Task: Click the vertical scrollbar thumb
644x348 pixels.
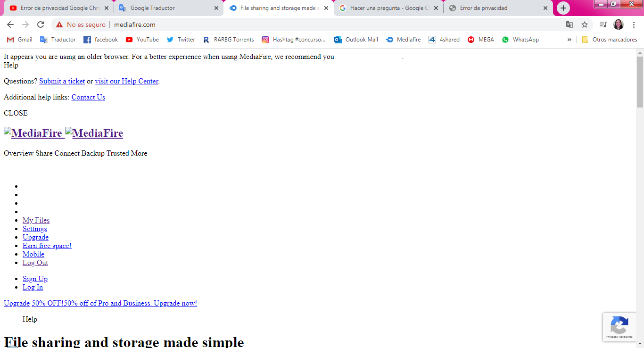Action: [640, 82]
